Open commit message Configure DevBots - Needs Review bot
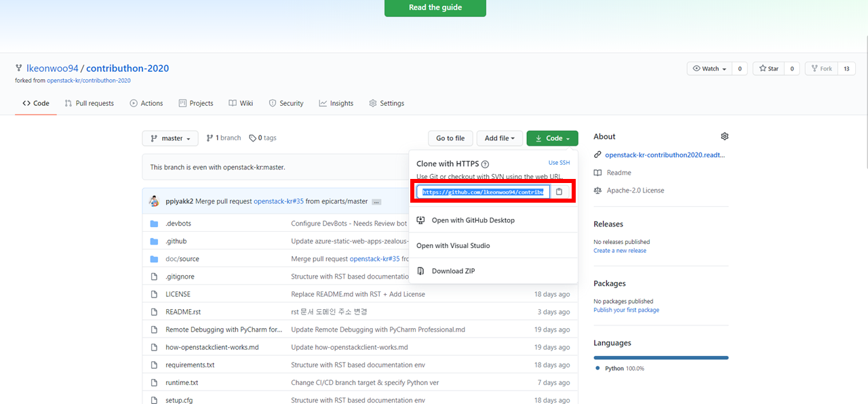Screen dimensions: 868x404 point(349,223)
